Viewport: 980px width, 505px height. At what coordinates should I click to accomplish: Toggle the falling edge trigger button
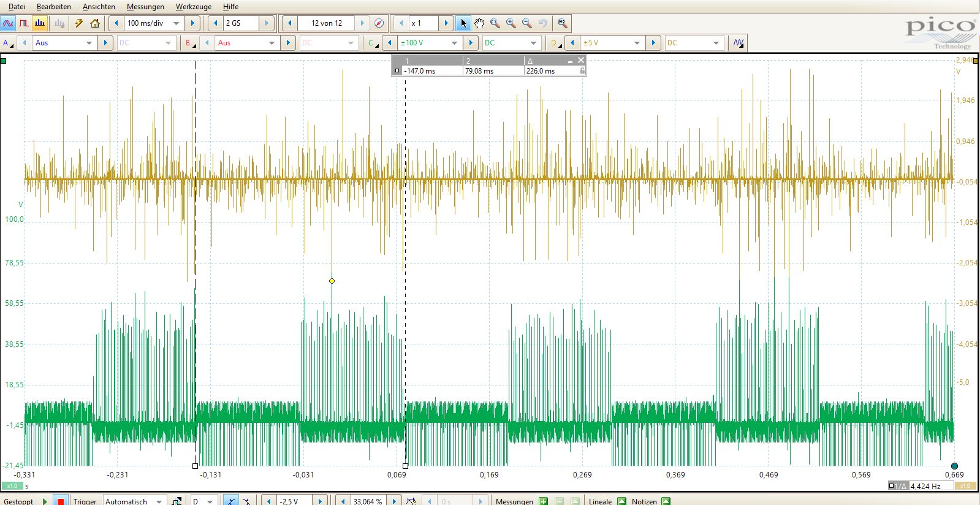(x=246, y=501)
